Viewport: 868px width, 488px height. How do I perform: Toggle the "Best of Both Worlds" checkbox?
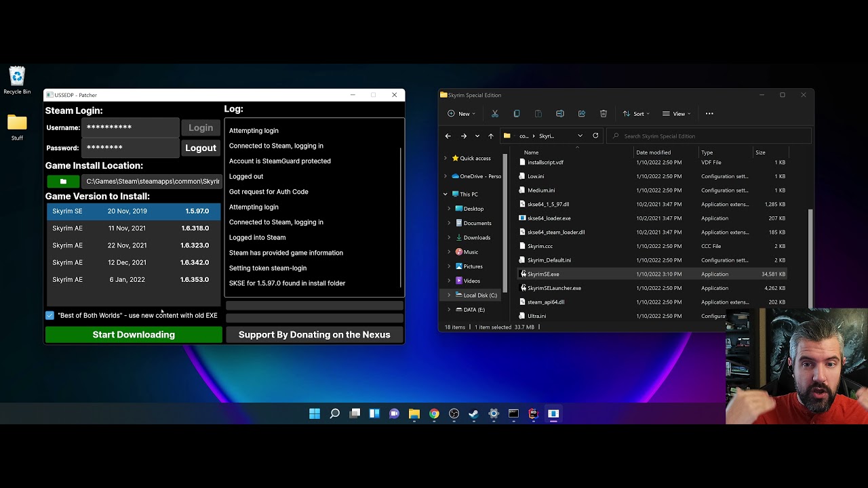point(50,315)
